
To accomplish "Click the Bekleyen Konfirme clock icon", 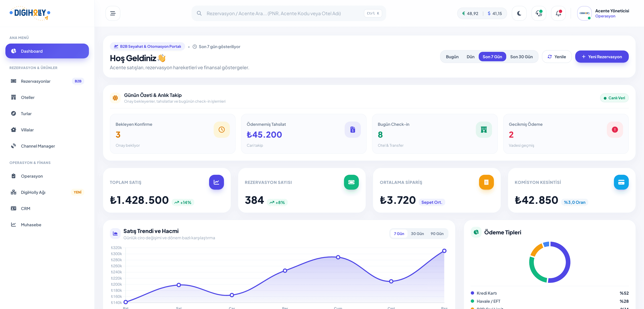I will [x=221, y=130].
